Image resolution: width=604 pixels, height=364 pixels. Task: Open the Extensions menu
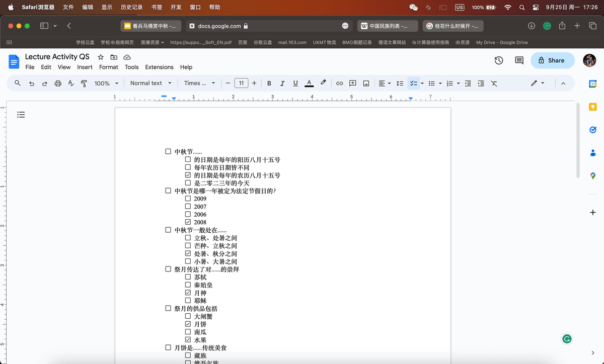point(159,67)
